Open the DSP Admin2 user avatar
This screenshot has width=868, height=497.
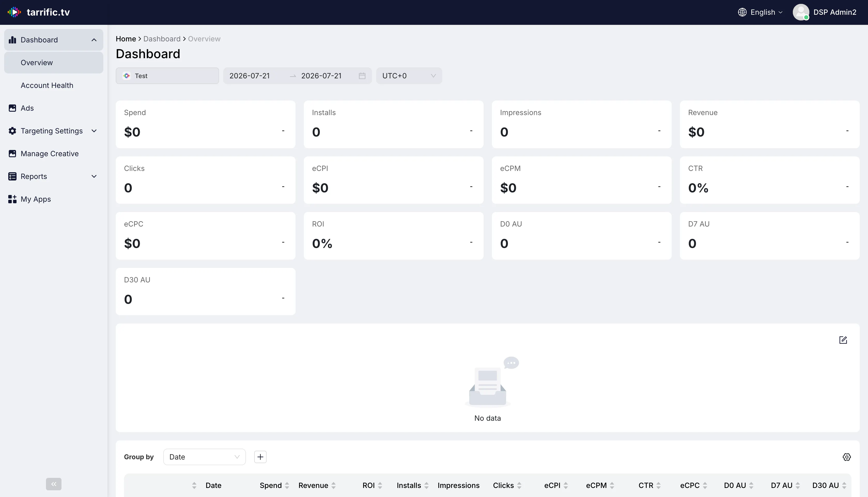point(801,12)
